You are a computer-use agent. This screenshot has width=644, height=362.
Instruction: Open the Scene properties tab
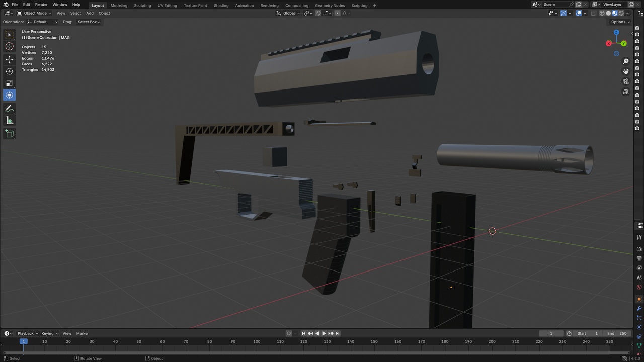coord(639,278)
